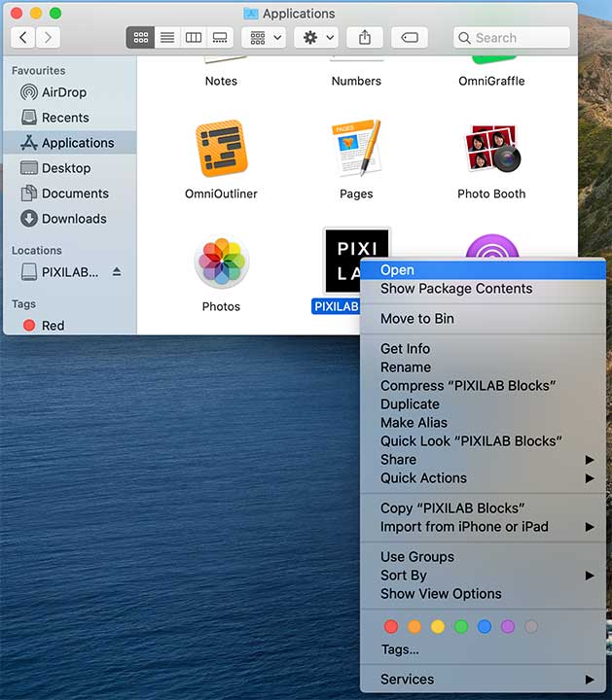Viewport: 612px width, 700px height.
Task: Choose Open from the context menu
Action: coord(483,270)
